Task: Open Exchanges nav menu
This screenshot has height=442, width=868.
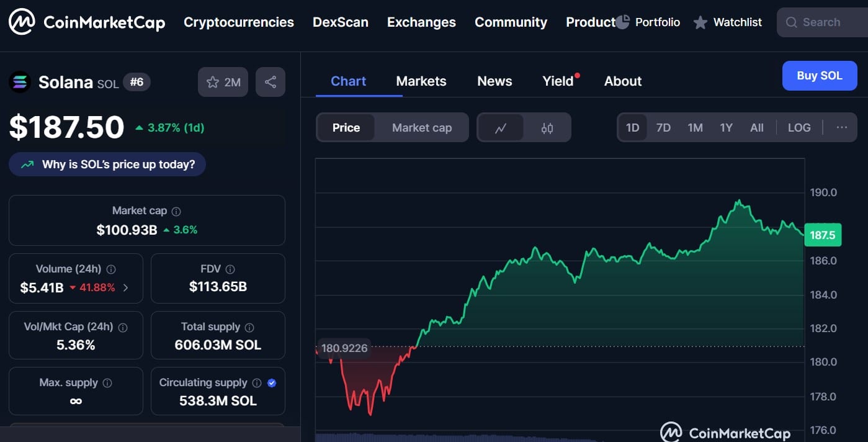Action: click(x=421, y=22)
